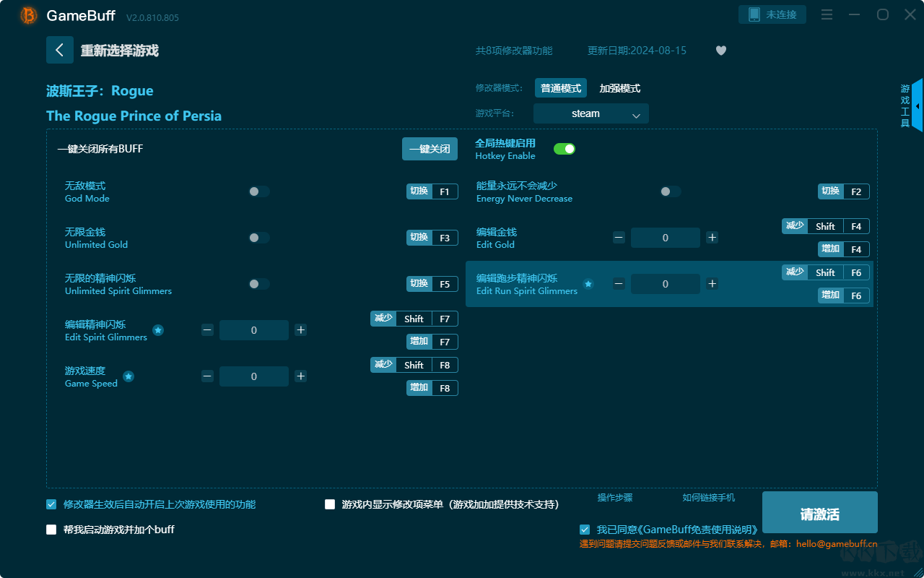Decrease Edit Spirit Glimmers with minus icon
This screenshot has width=924, height=578.
point(207,329)
